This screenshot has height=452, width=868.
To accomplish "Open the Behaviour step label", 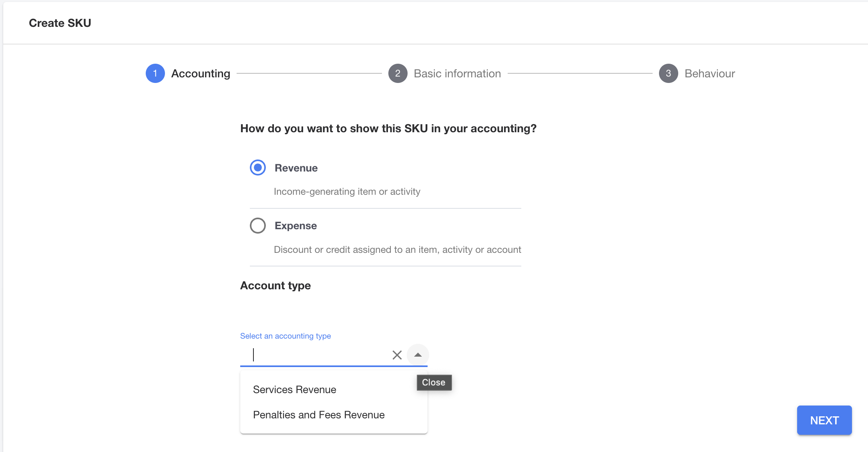I will 710,74.
